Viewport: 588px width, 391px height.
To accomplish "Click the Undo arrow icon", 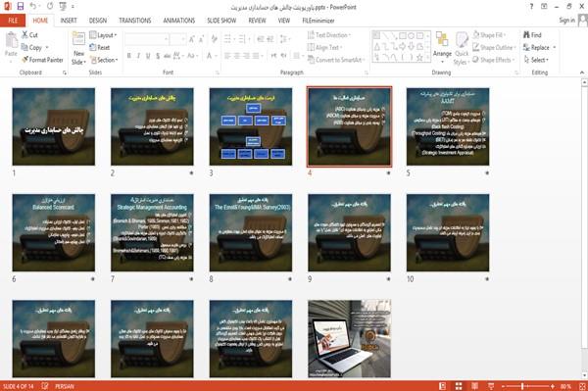I will click(x=33, y=7).
